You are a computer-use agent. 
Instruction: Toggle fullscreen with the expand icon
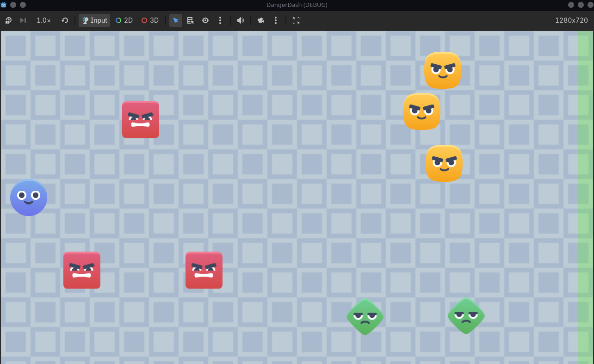(296, 20)
